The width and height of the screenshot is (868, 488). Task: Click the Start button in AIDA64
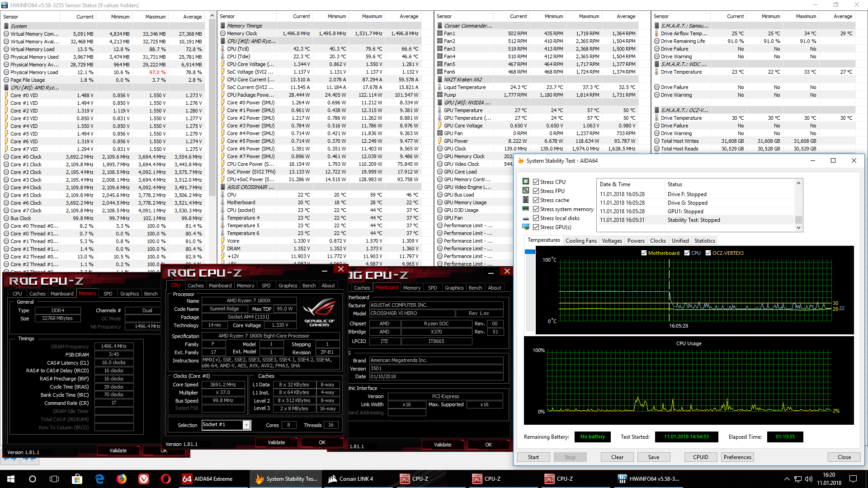(533, 457)
